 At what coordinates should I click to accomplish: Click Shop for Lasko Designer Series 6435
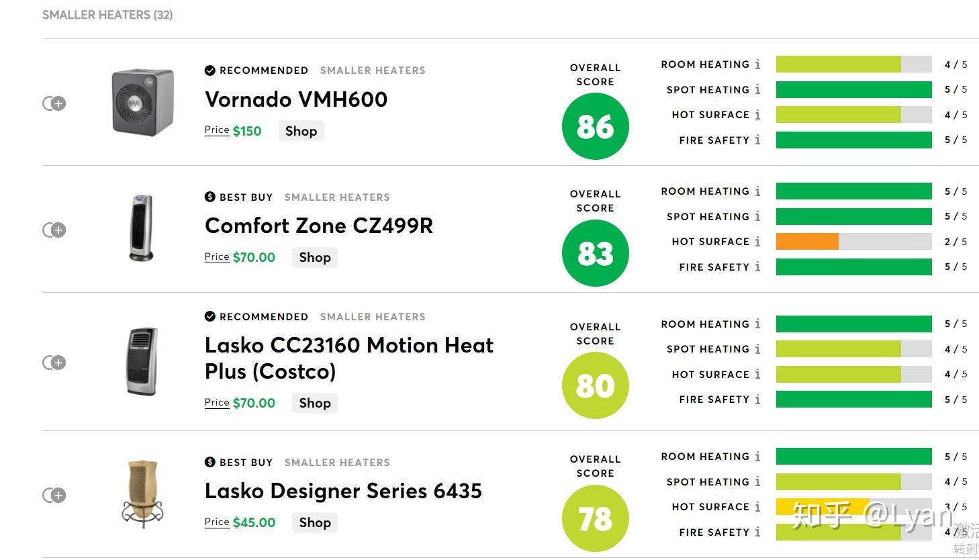[x=315, y=522]
